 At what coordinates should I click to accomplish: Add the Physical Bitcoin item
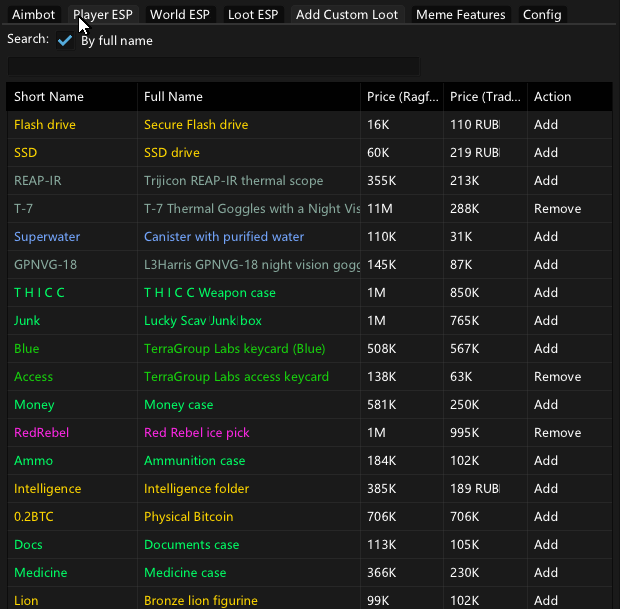pyautogui.click(x=546, y=517)
